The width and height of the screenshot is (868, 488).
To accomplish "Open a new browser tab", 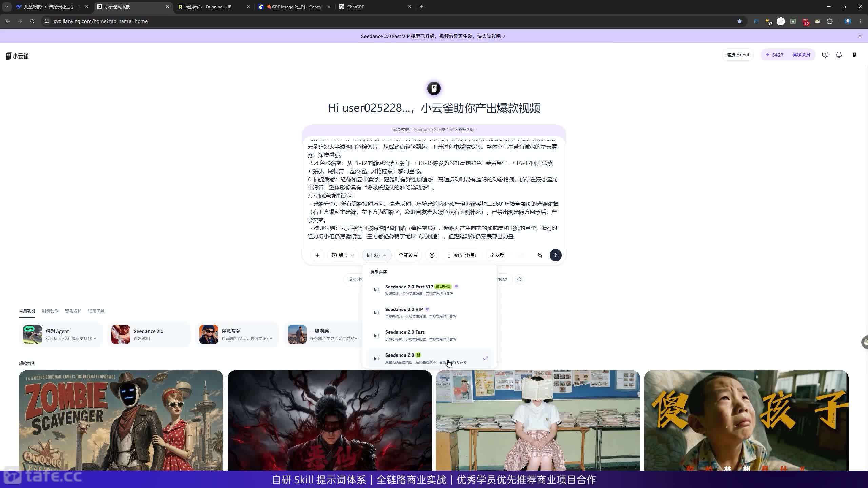I will point(422,7).
